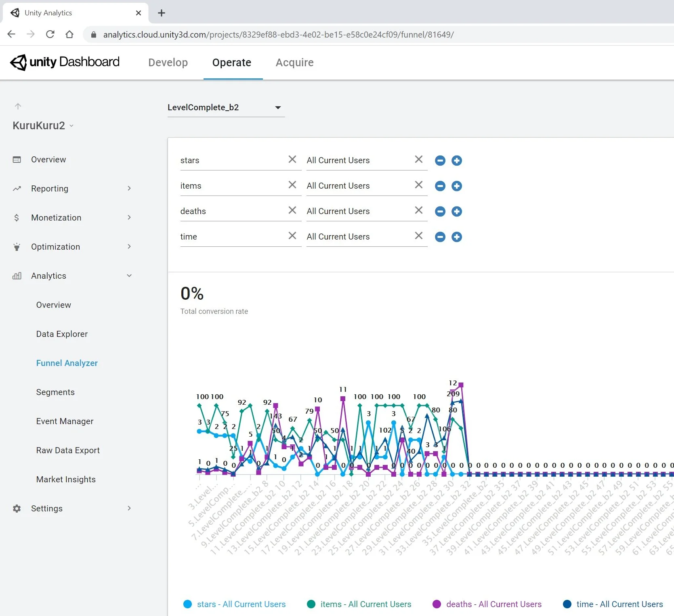Viewport: 674px width, 616px height.
Task: Open the Analytics section icon in sidebar
Action: click(17, 276)
